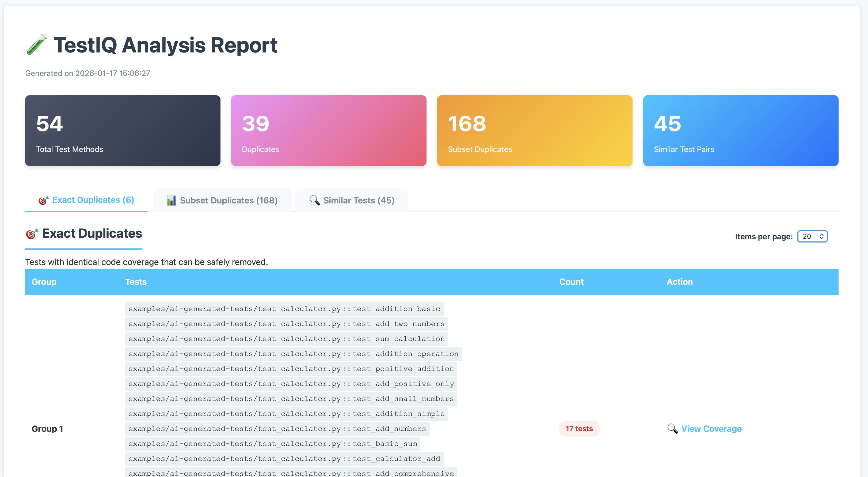Click the Count column header
Screen dimensions: 868x477
571,282
